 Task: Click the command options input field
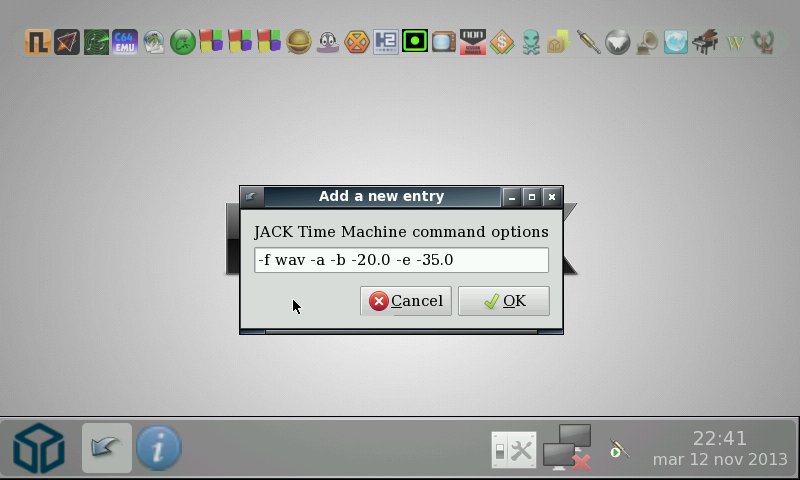402,260
